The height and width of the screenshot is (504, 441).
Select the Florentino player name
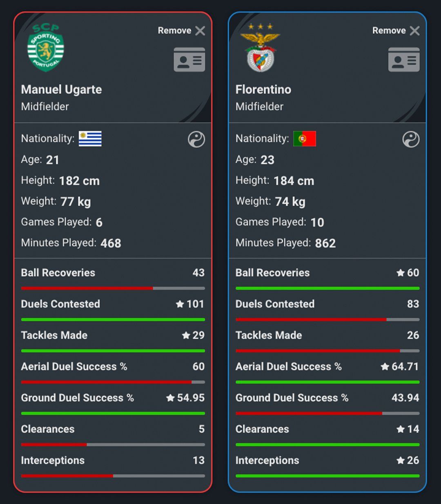[x=263, y=89]
